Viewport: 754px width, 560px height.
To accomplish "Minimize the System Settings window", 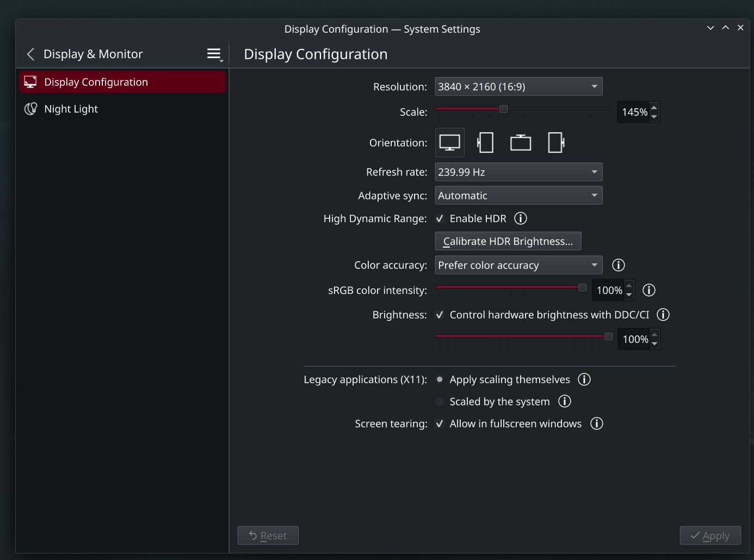I will [x=710, y=28].
